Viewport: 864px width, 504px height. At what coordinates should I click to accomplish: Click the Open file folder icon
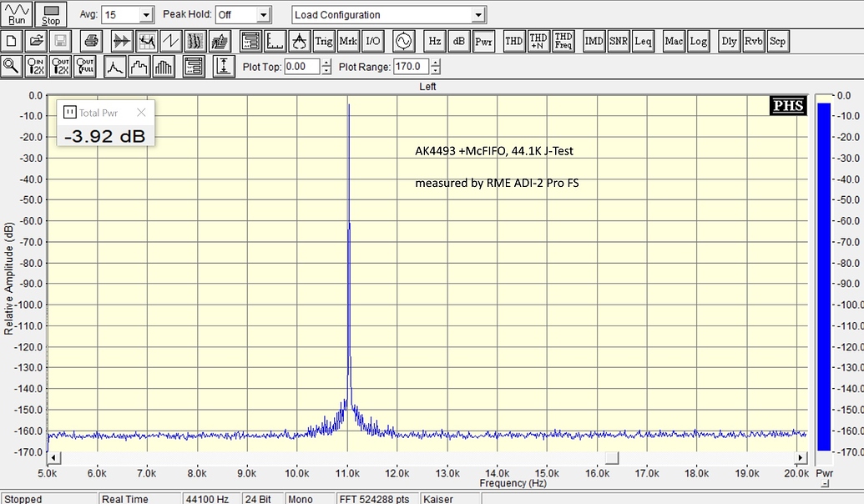37,41
